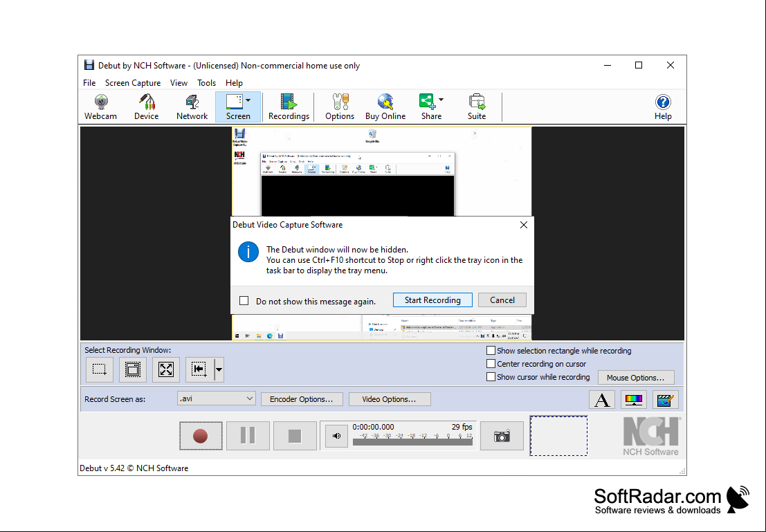Choose the Device capture source

(x=147, y=107)
